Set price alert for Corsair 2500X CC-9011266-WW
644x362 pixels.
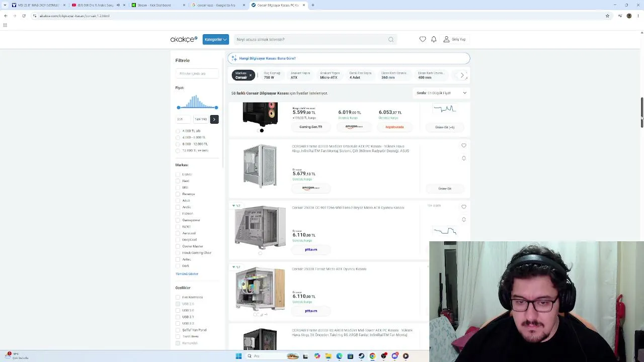[x=464, y=220]
